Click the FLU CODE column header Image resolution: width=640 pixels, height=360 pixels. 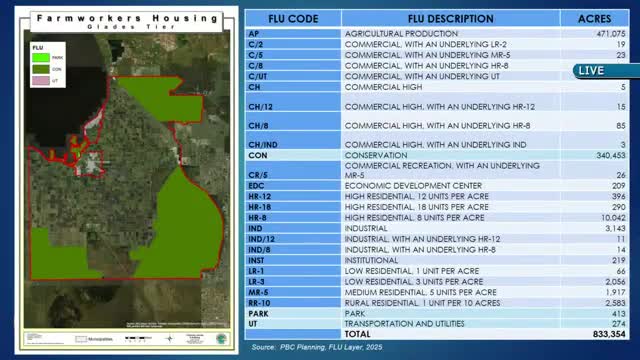point(293,19)
